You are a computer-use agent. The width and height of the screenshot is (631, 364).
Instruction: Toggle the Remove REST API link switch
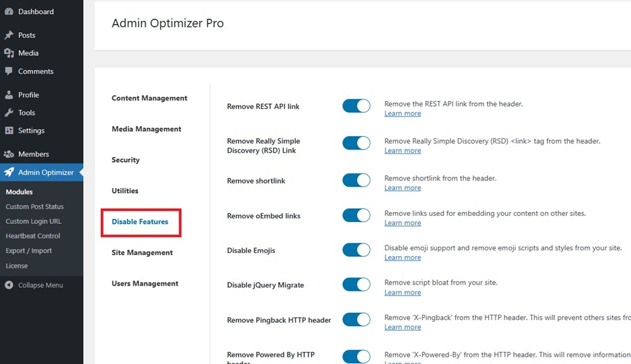356,106
